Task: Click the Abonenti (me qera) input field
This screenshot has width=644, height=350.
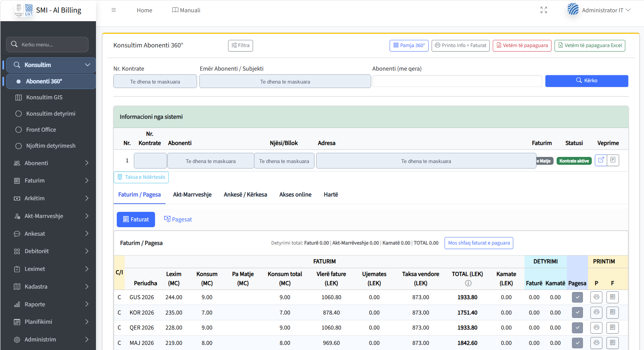Action: pos(457,81)
